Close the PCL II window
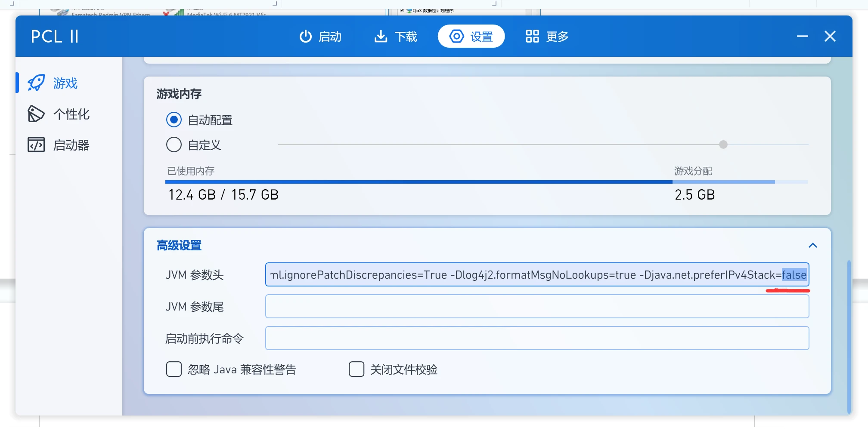 tap(830, 37)
